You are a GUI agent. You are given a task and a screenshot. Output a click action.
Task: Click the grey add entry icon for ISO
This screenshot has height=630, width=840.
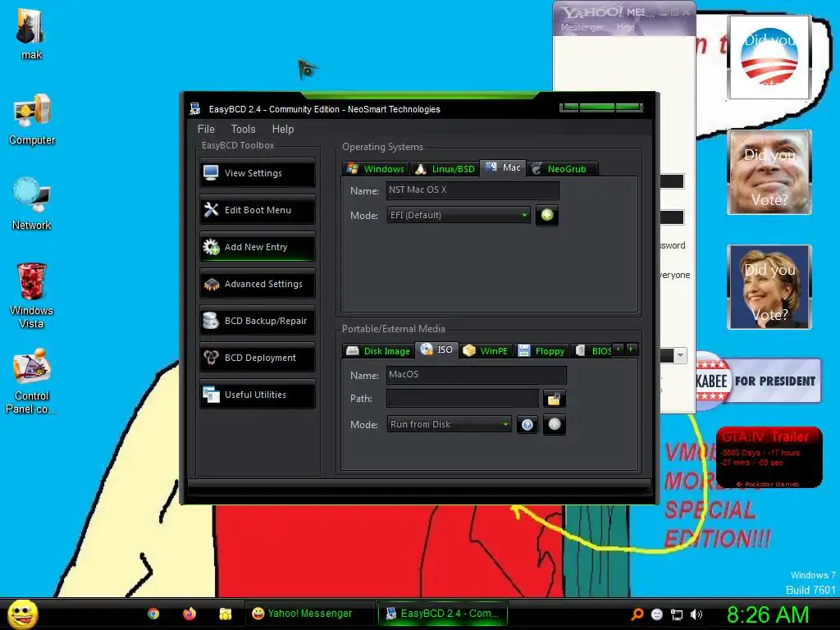[555, 424]
